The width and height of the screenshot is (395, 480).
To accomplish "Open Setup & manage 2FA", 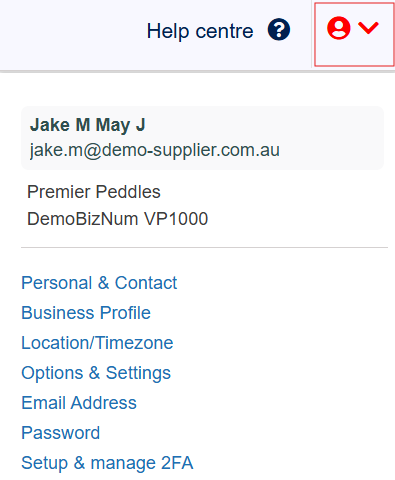I will [x=107, y=463].
